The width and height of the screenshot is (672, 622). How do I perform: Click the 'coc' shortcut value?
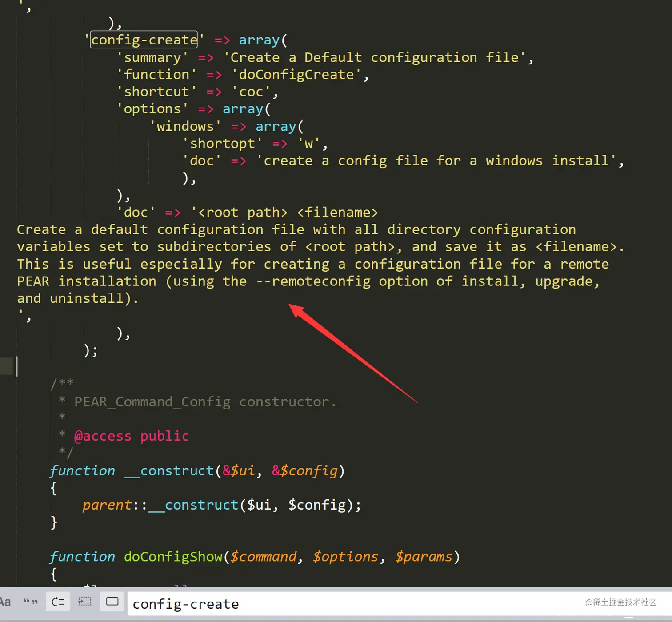pyautogui.click(x=251, y=92)
